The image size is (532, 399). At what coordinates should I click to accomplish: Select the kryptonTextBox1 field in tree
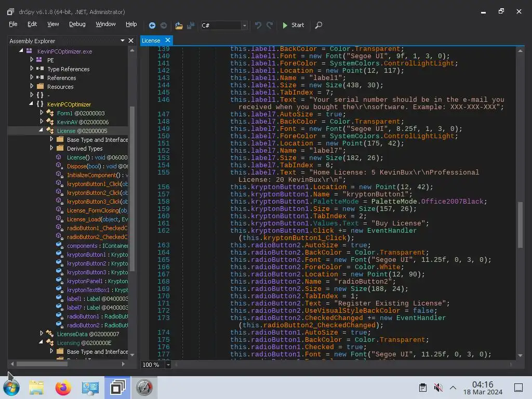coord(97,290)
